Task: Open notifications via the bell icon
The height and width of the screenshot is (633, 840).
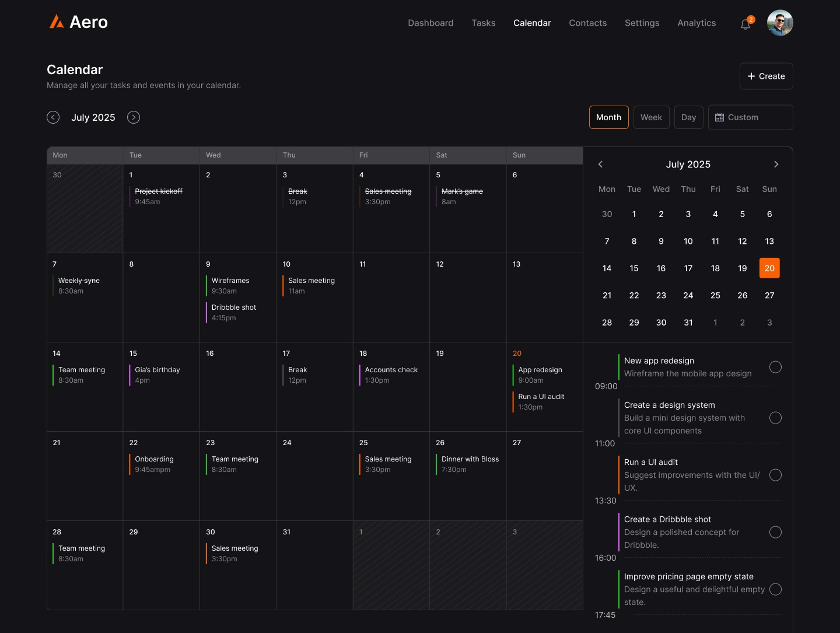Action: (x=745, y=24)
